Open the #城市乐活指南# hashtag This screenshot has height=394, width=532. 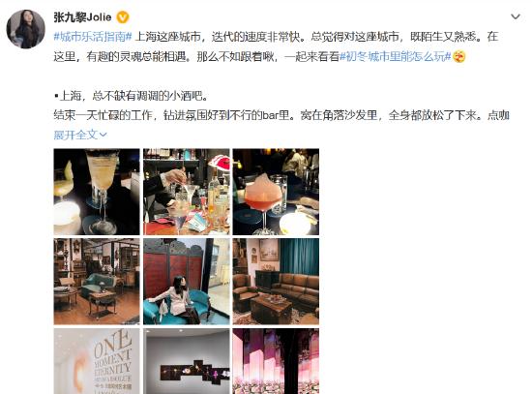[93, 37]
